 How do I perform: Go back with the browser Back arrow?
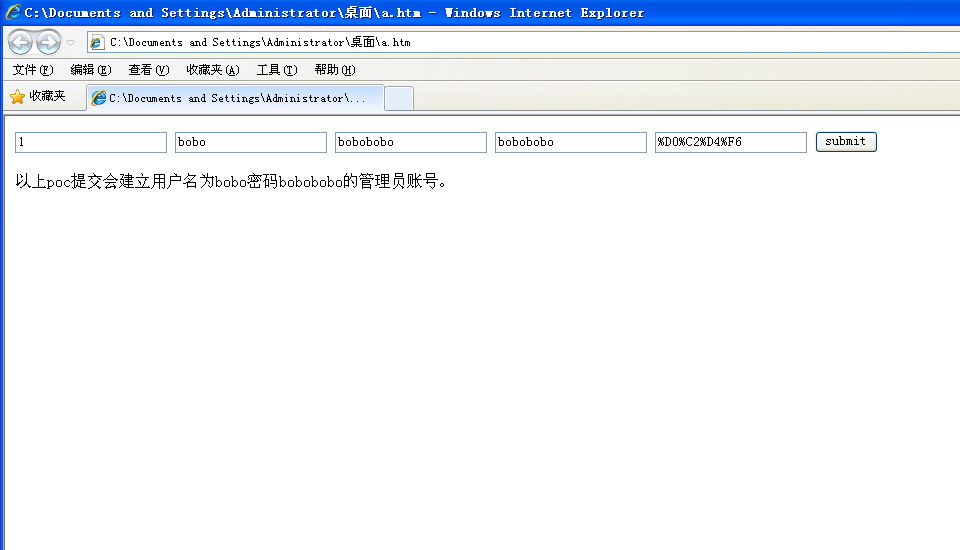(x=20, y=42)
